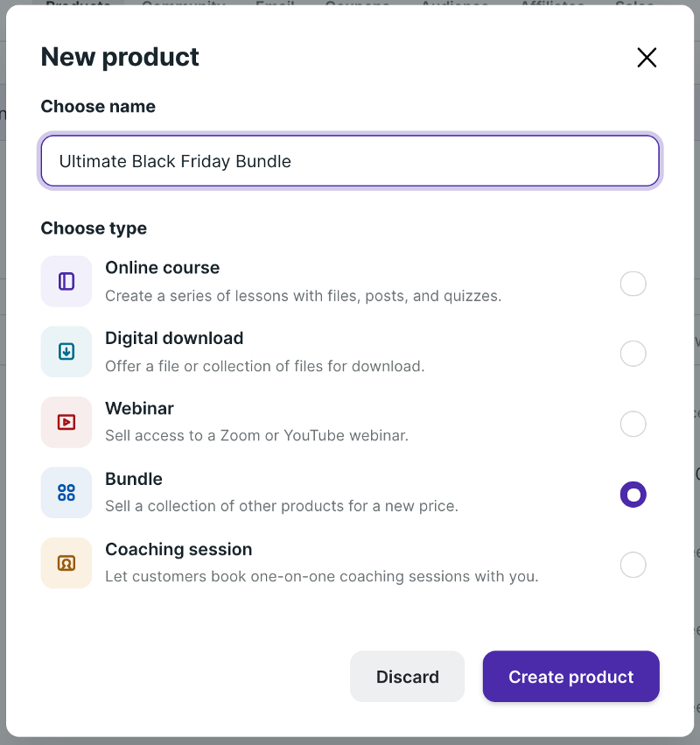
Task: Focus the product name input field
Action: [x=350, y=161]
